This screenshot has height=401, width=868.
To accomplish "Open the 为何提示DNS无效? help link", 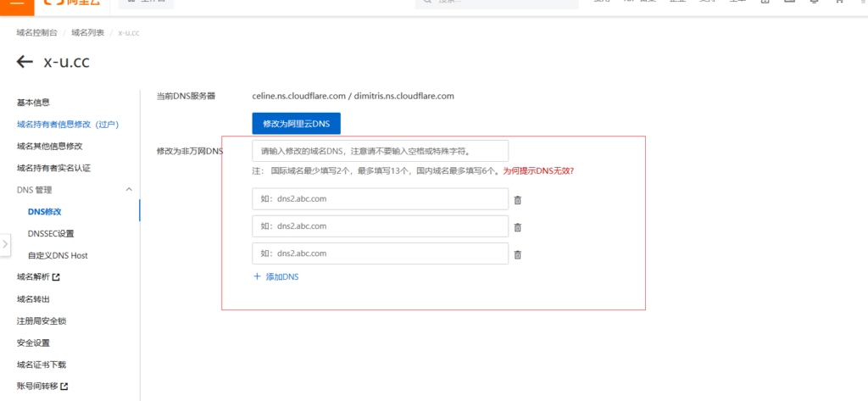I will coord(538,171).
